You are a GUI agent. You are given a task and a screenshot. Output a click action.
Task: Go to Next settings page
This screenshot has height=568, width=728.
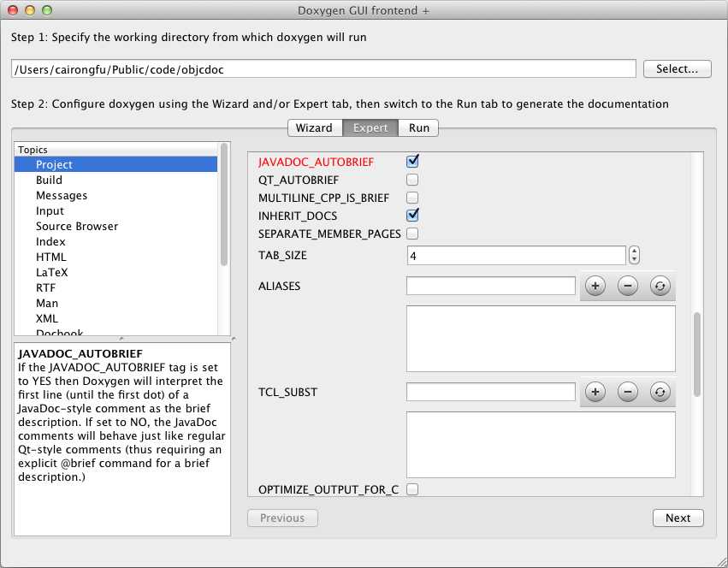[678, 518]
